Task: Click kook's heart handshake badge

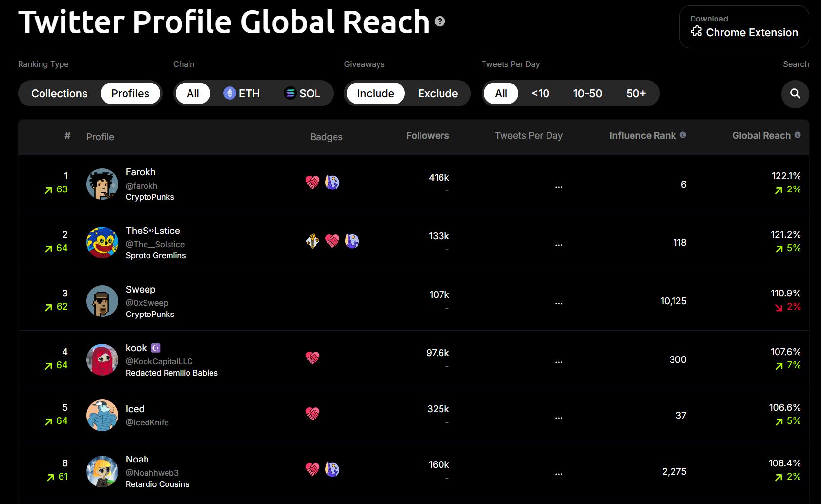Action: click(313, 358)
